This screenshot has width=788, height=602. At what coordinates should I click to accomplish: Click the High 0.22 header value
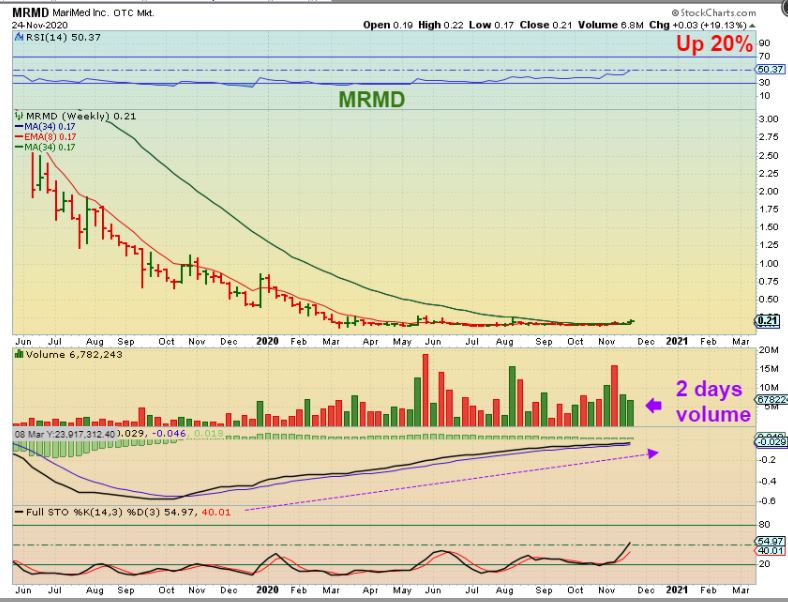(x=440, y=25)
